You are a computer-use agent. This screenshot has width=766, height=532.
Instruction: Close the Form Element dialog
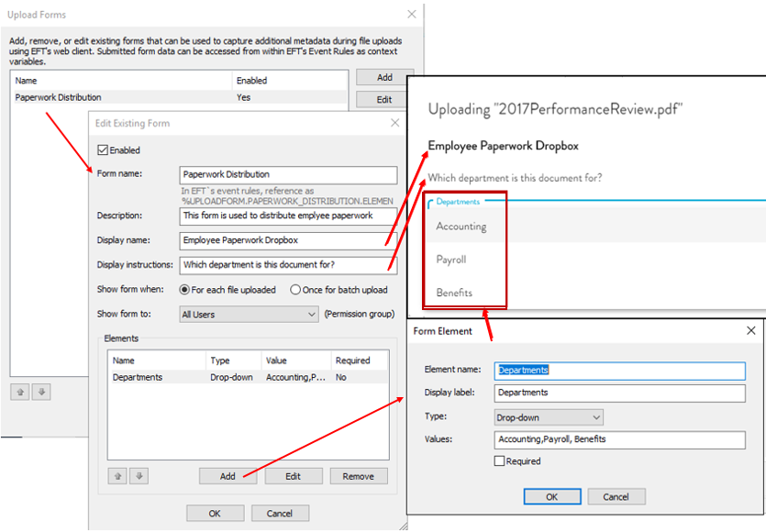[x=750, y=330]
